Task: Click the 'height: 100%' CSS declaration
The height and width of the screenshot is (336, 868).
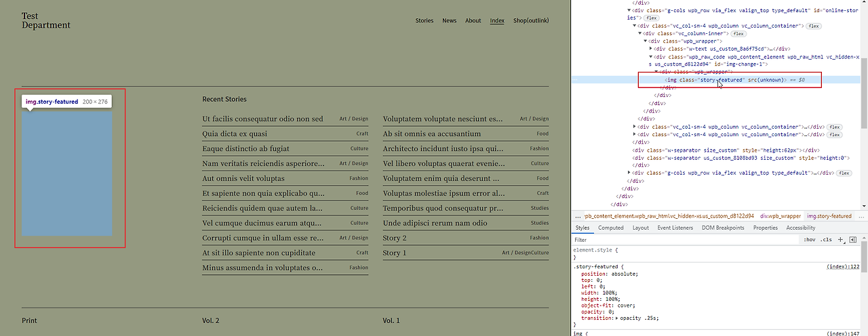Action: click(600, 299)
